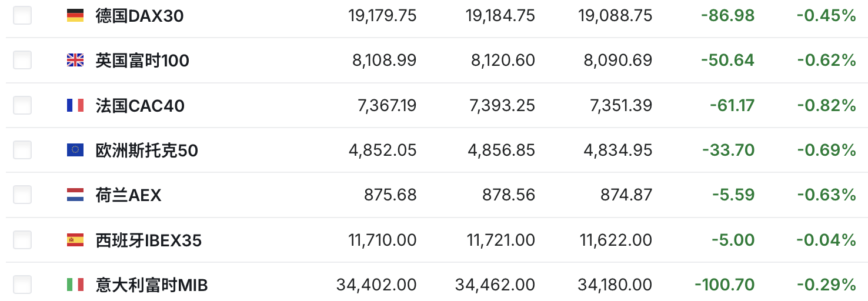868x301 pixels.
Task: Check the 法国CAC40 row checkbox
Action: [x=22, y=105]
